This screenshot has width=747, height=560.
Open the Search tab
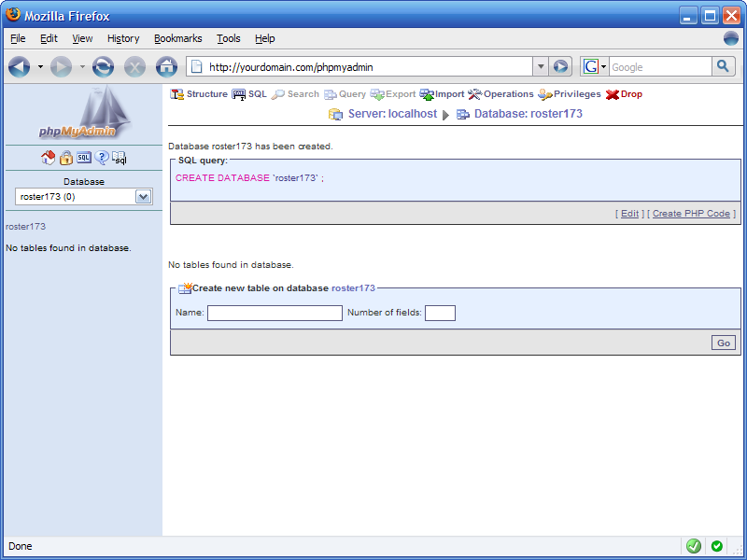(x=295, y=94)
